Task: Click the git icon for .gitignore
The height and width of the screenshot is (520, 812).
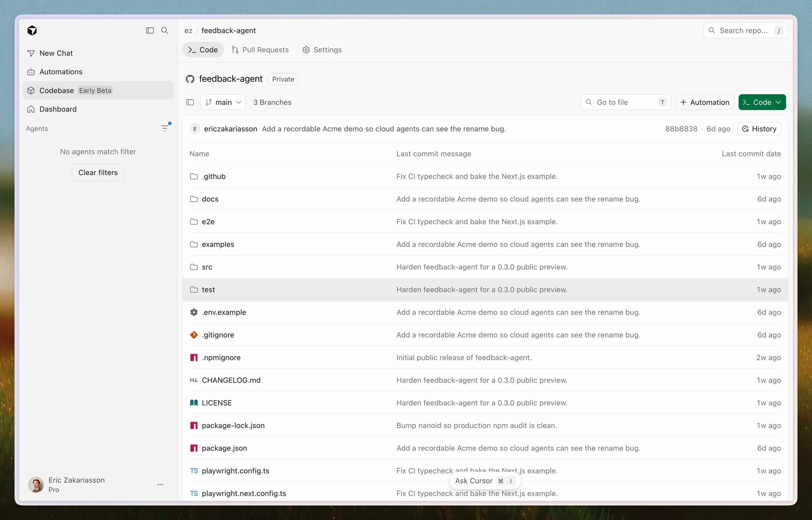Action: (x=194, y=335)
